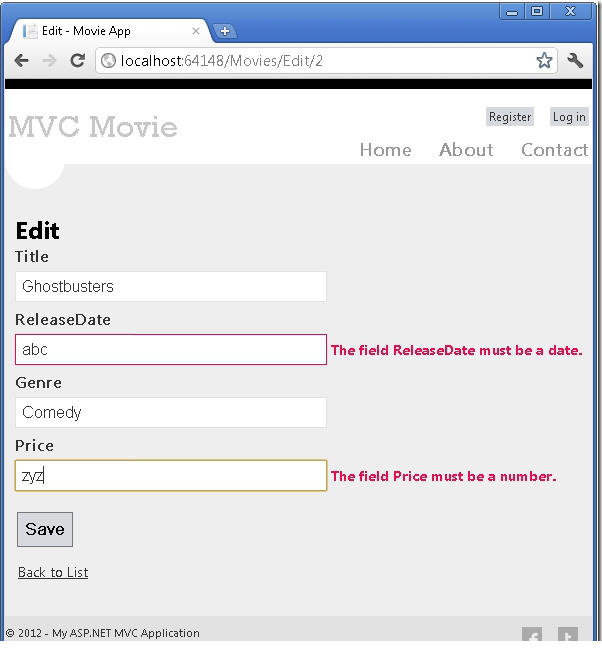Click the Facebook icon in footer
This screenshot has height=666, width=602.
tap(532, 635)
